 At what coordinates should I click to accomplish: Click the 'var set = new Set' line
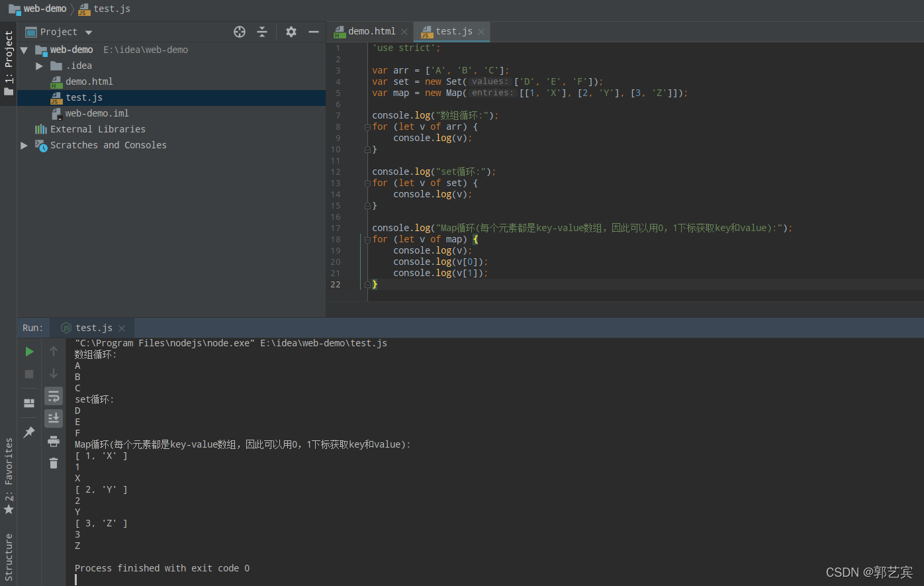(x=488, y=81)
